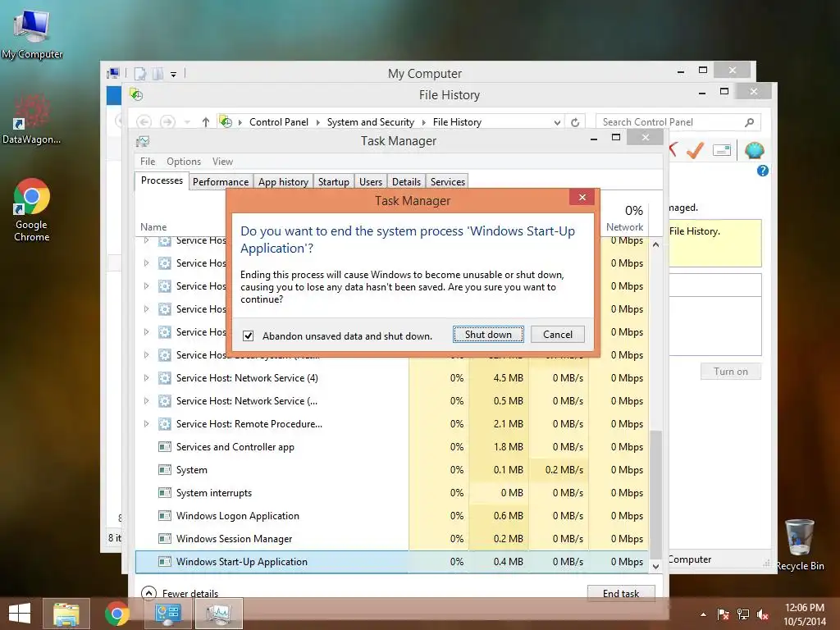Open muted volume tray icon
Viewport: 840px width, 630px height.
coord(763,614)
